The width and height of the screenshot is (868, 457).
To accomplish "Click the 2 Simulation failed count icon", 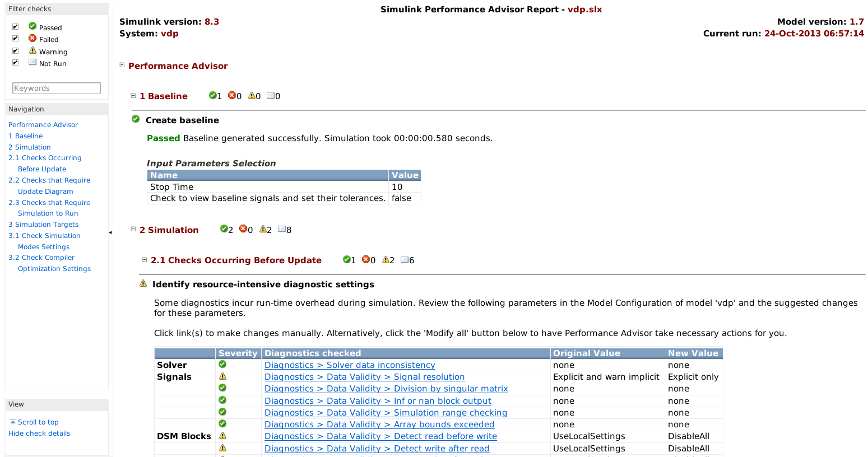I will (243, 228).
